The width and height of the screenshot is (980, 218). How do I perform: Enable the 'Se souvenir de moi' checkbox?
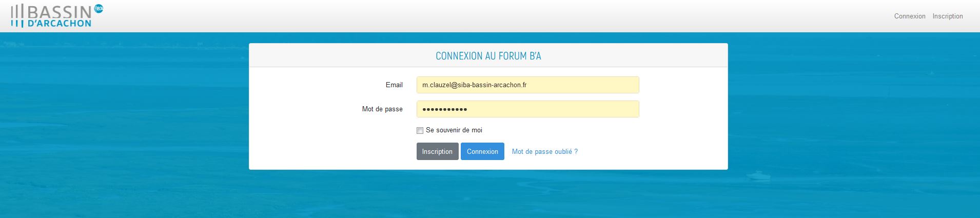tap(420, 131)
